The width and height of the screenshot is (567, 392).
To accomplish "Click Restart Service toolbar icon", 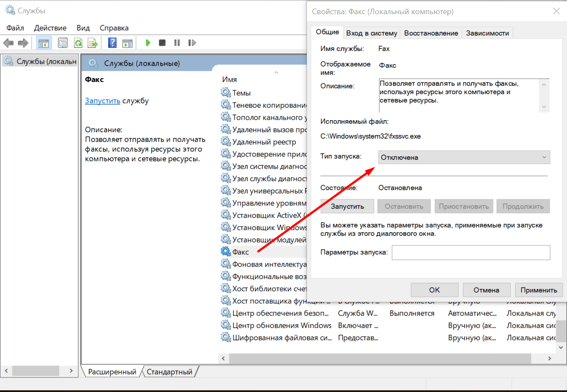I will pyautogui.click(x=192, y=43).
